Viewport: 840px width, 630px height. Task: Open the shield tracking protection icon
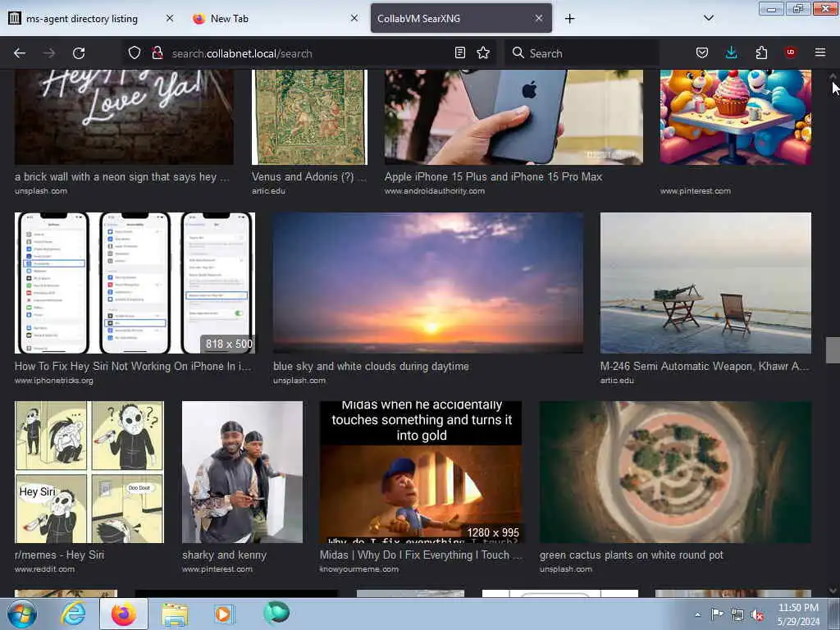[x=134, y=52]
